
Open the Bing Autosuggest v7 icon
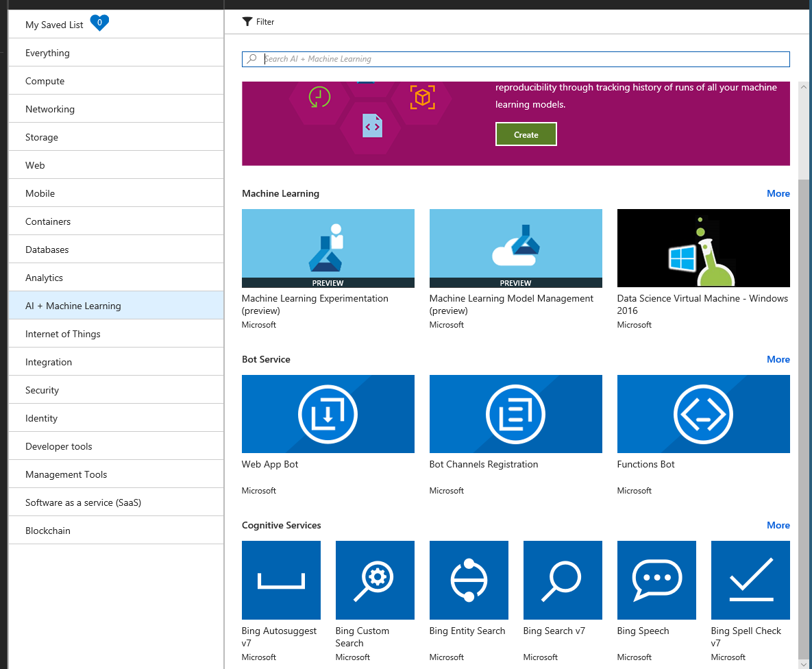[x=281, y=581]
